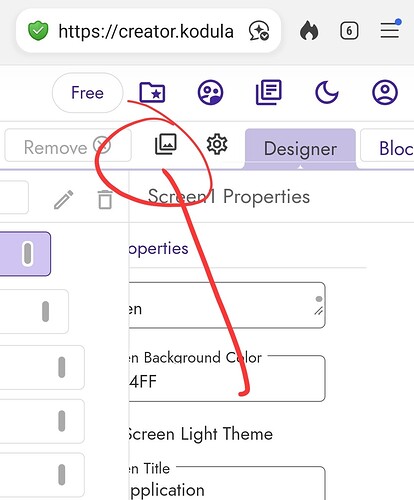Open the documentation library icon
The width and height of the screenshot is (414, 500).
pos(269,92)
